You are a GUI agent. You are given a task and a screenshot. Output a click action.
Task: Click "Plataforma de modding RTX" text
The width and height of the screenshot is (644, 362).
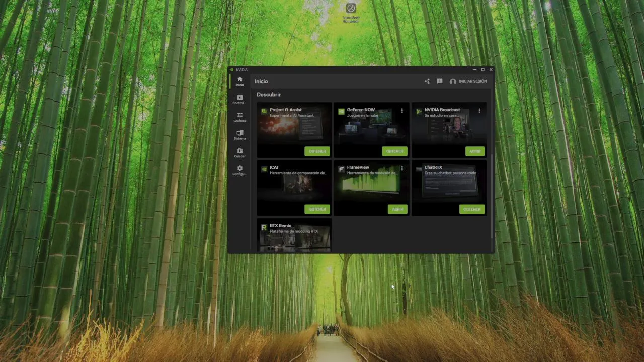(294, 231)
